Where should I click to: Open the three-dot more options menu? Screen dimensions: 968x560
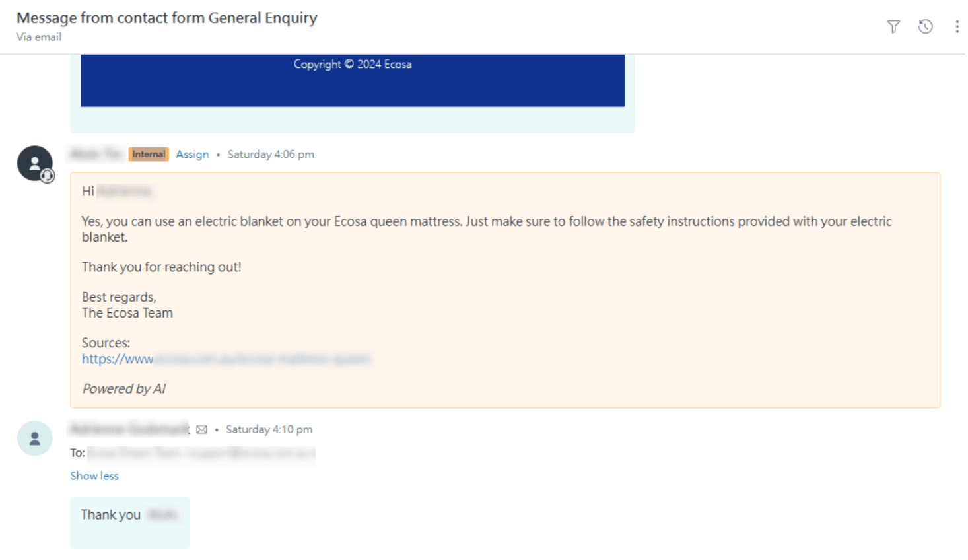coord(957,27)
